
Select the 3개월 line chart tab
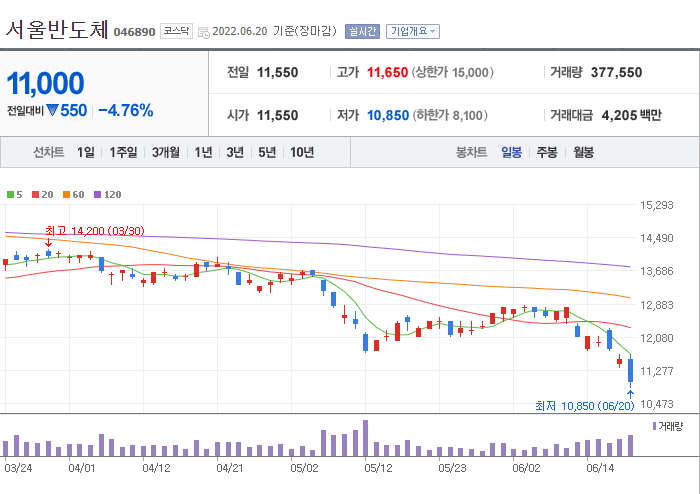coord(166,152)
